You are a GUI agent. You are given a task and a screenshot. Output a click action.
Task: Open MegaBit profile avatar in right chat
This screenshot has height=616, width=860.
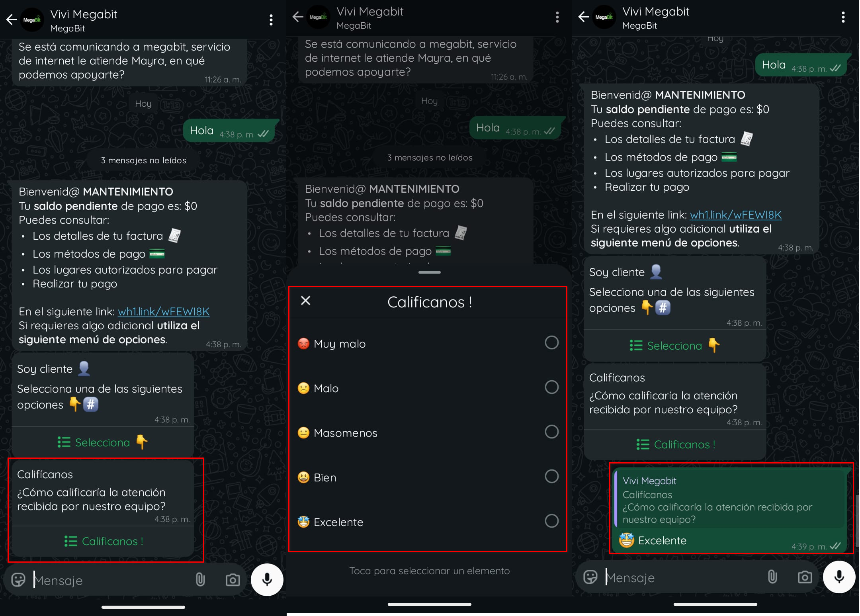click(604, 17)
